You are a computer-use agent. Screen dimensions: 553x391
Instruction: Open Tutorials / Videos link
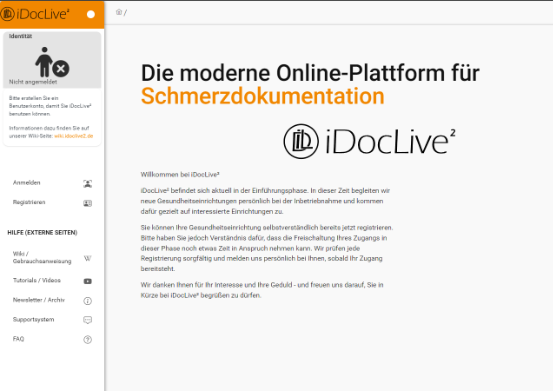point(37,280)
